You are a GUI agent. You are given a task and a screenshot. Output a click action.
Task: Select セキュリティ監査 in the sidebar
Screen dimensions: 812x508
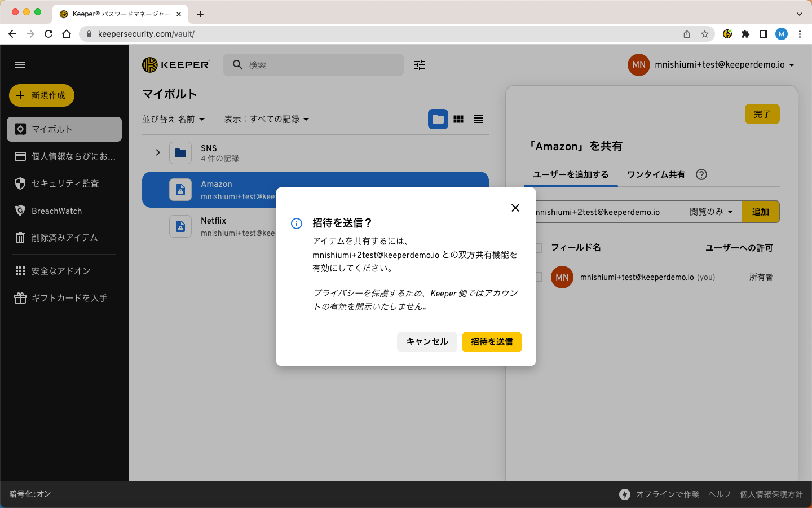(65, 183)
